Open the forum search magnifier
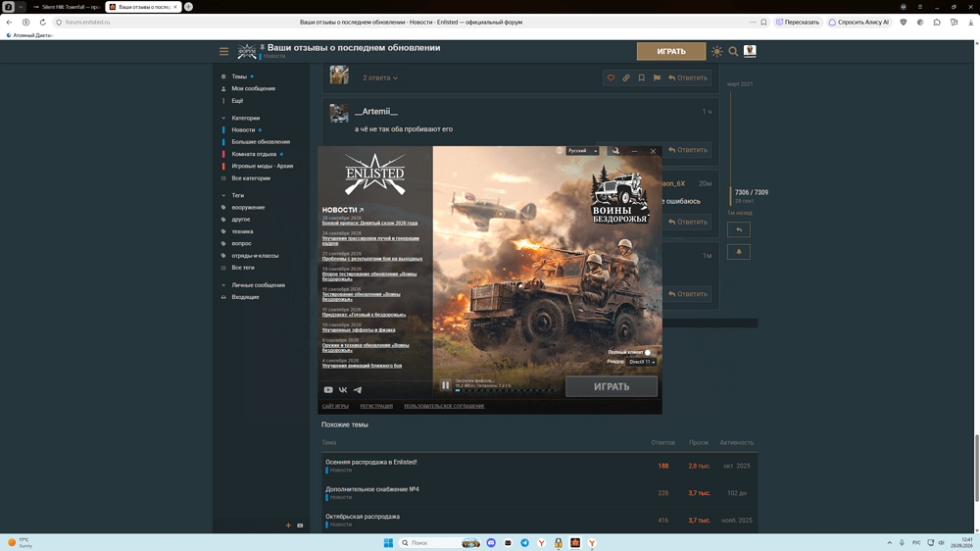This screenshot has width=980, height=551. [733, 51]
